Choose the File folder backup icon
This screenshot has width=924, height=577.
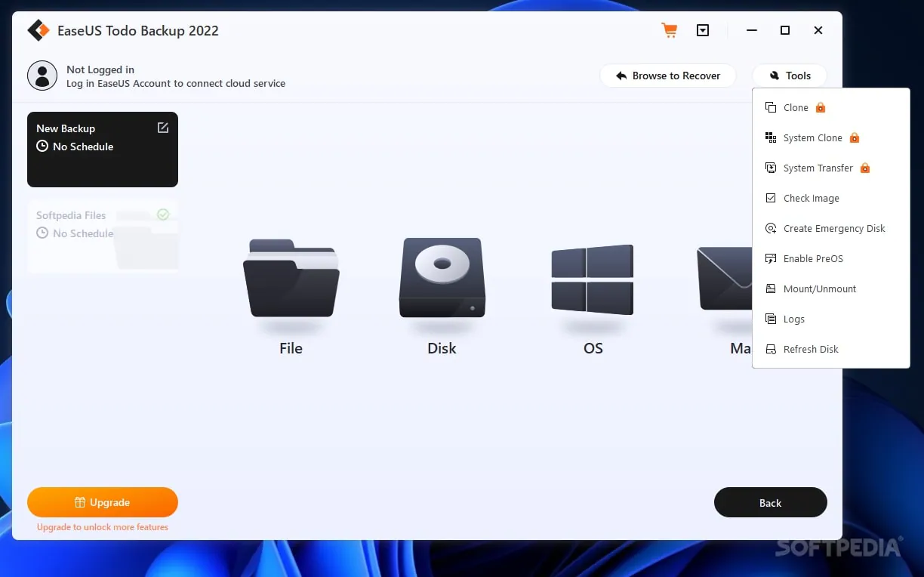click(291, 278)
